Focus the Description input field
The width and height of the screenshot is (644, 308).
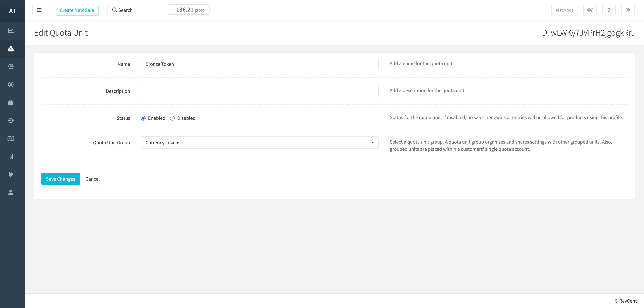[259, 91]
